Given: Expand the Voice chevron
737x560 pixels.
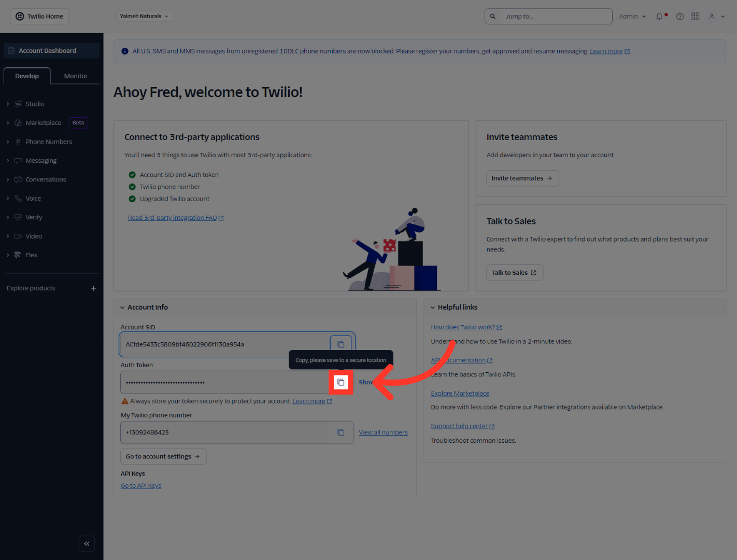Looking at the screenshot, I should (x=8, y=198).
